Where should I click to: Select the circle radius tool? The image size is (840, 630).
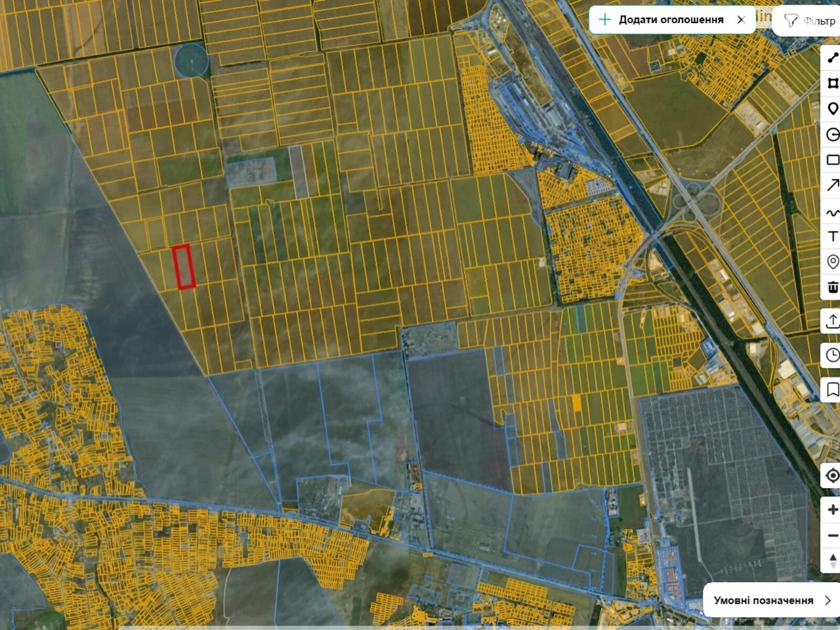(832, 135)
